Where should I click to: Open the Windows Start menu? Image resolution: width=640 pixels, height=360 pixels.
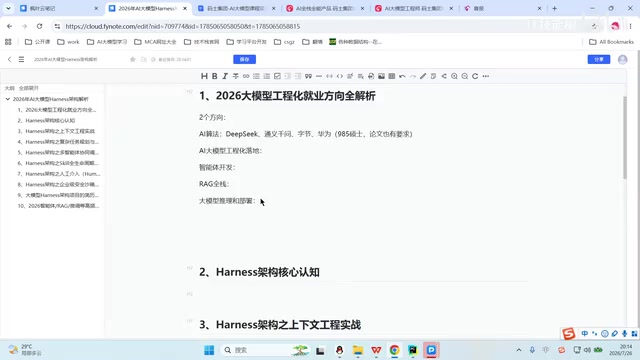click(x=209, y=350)
